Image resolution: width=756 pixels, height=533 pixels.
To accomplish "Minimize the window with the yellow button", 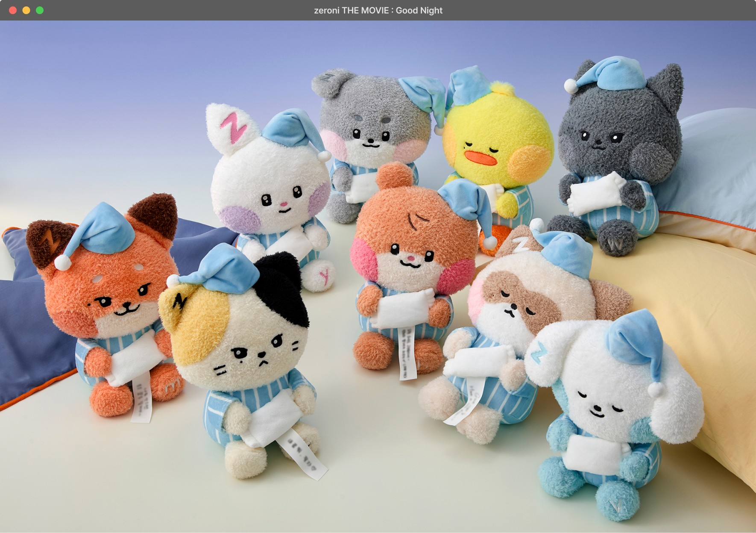I will point(26,10).
